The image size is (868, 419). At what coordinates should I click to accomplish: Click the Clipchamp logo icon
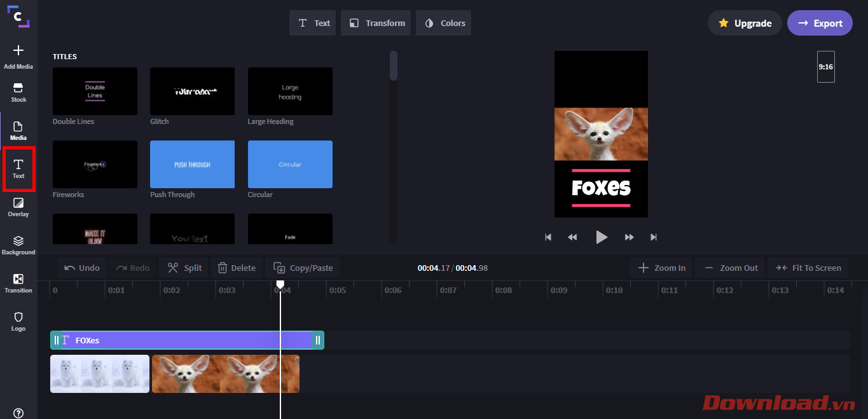(x=18, y=17)
